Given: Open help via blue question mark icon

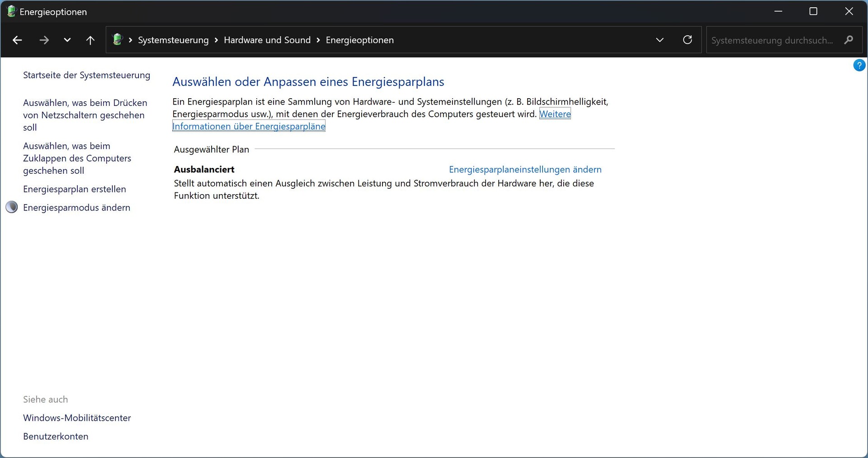Looking at the screenshot, I should click(859, 65).
